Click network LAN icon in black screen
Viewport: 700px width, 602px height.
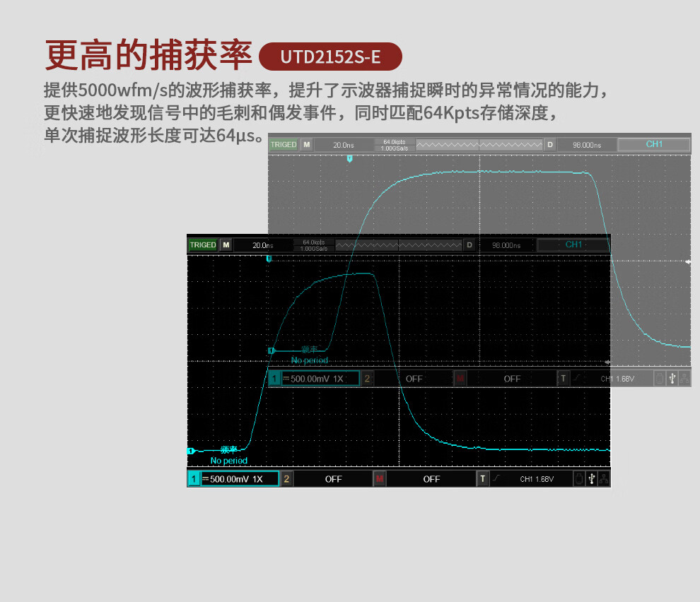pos(604,479)
